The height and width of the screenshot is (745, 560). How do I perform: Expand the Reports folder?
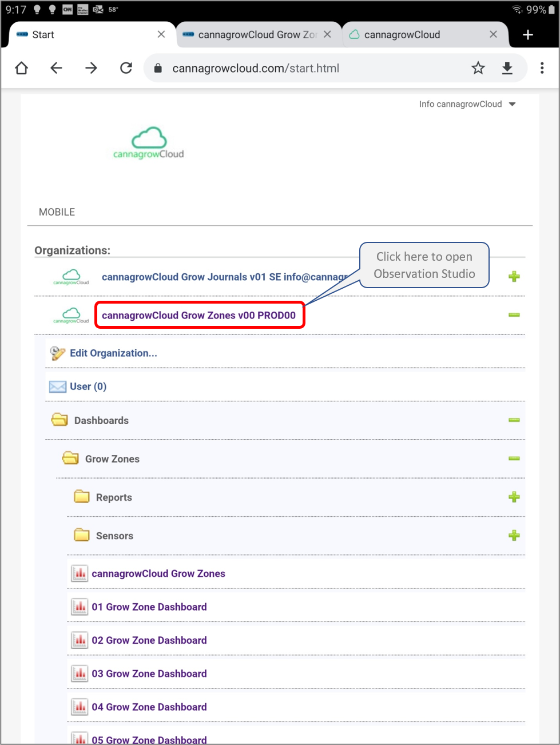click(514, 497)
